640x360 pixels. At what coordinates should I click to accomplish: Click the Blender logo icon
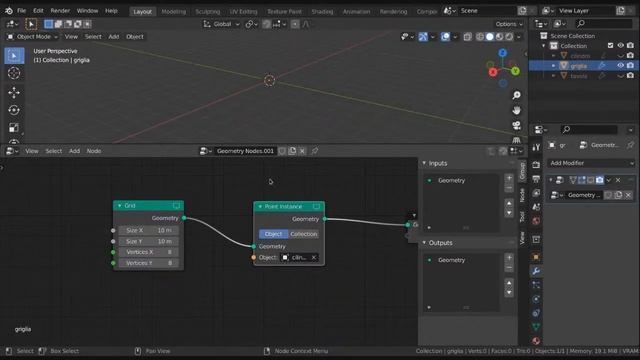(9, 11)
